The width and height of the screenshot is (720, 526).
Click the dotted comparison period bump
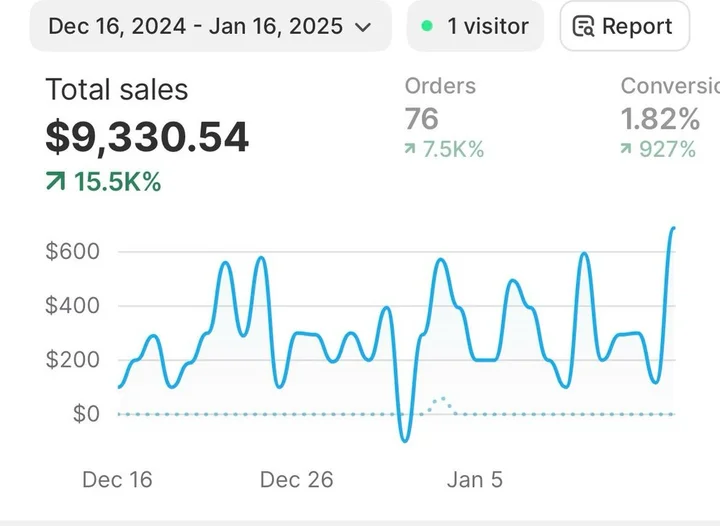(x=441, y=404)
